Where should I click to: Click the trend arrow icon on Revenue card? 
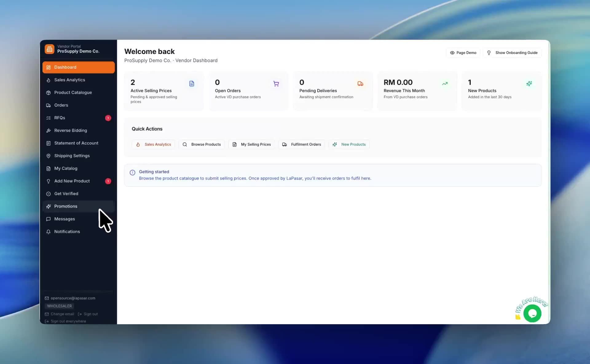point(445,83)
